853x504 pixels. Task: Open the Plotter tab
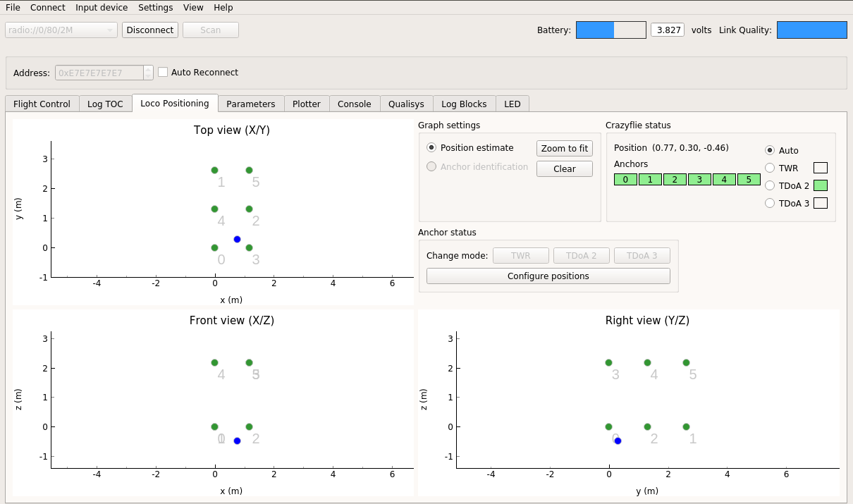point(306,104)
